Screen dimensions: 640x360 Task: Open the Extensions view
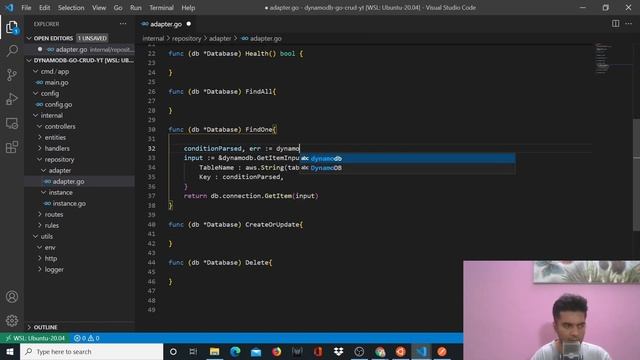(x=12, y=147)
